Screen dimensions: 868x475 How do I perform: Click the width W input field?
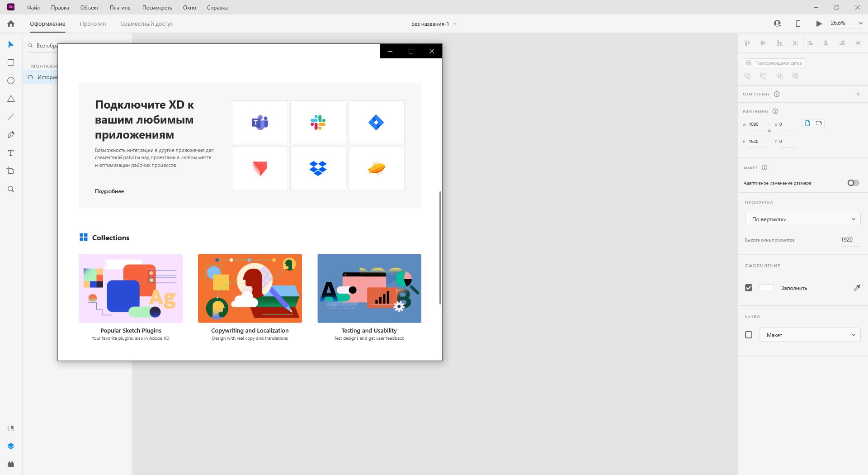coord(758,124)
